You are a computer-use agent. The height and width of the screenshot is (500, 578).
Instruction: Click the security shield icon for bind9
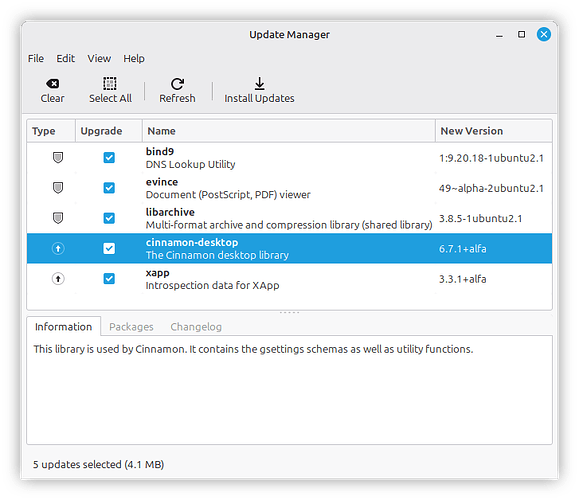[58, 158]
